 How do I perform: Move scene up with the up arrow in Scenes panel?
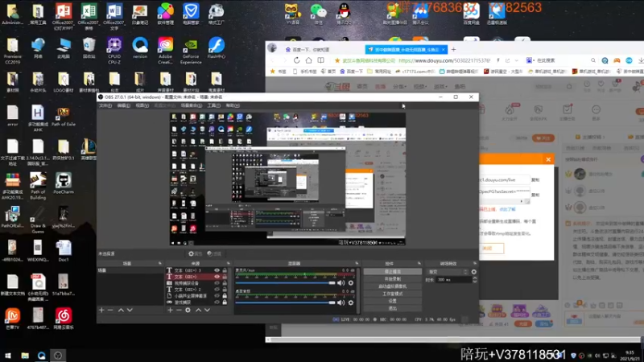click(121, 311)
